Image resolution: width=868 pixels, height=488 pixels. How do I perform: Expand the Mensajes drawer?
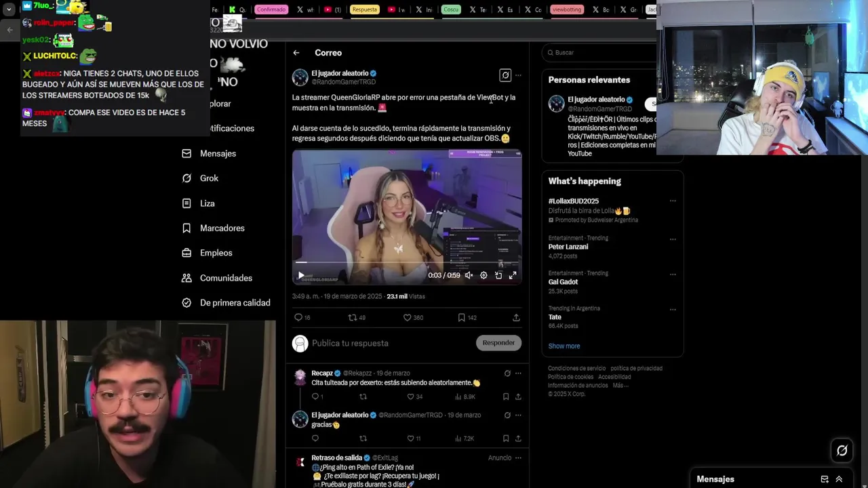(x=839, y=479)
